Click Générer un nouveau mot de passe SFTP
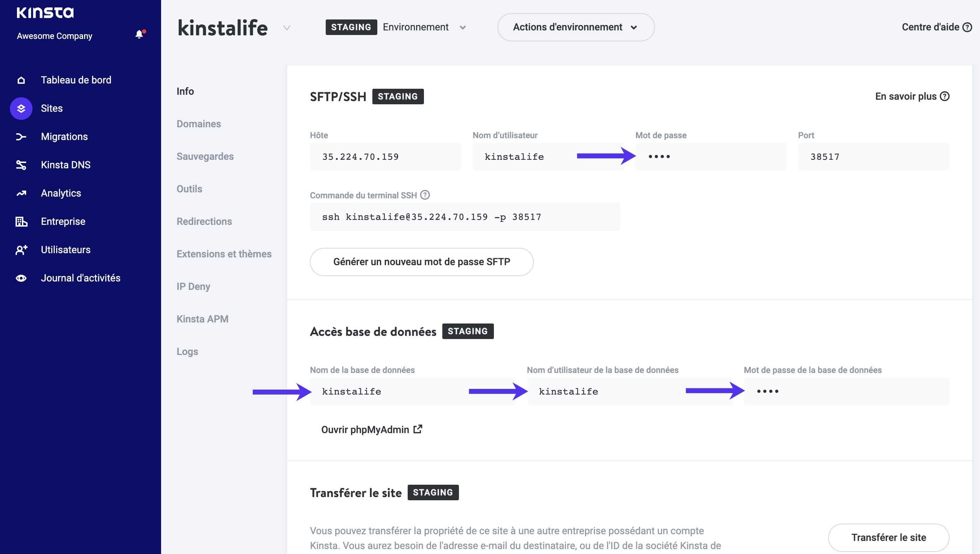Viewport: 980px width, 554px height. [x=421, y=262]
